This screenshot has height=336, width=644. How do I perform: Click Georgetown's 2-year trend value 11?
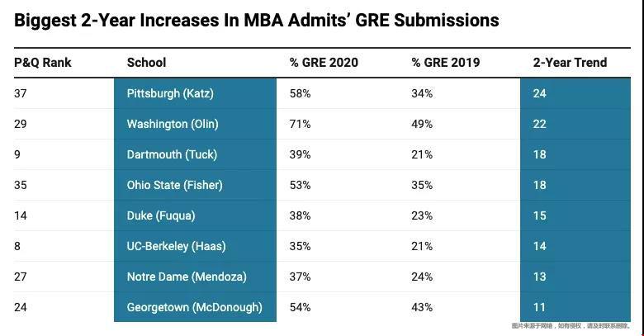[539, 307]
